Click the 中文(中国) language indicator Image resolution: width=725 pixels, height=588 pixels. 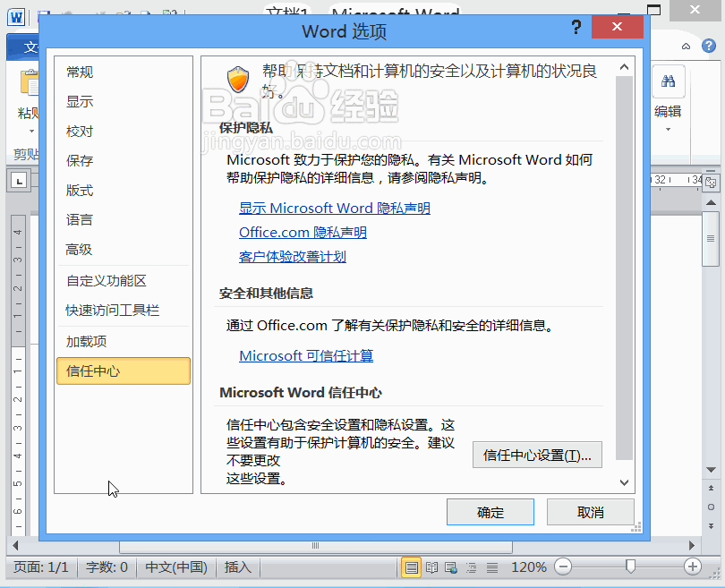(176, 567)
